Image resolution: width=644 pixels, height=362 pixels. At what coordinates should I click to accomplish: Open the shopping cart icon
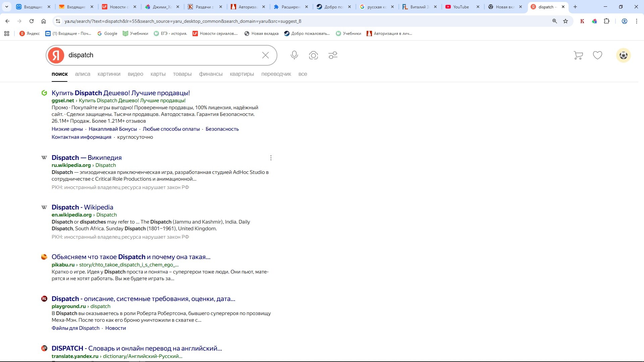click(x=578, y=55)
